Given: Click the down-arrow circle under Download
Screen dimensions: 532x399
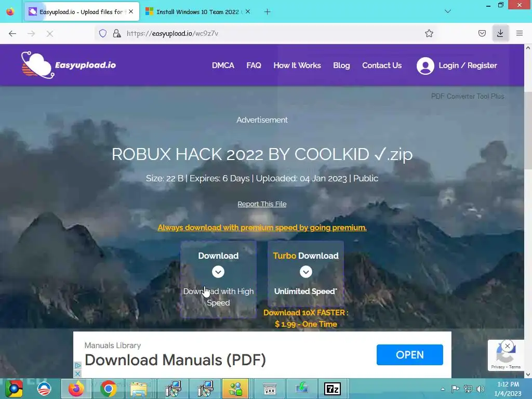Looking at the screenshot, I should (x=218, y=272).
